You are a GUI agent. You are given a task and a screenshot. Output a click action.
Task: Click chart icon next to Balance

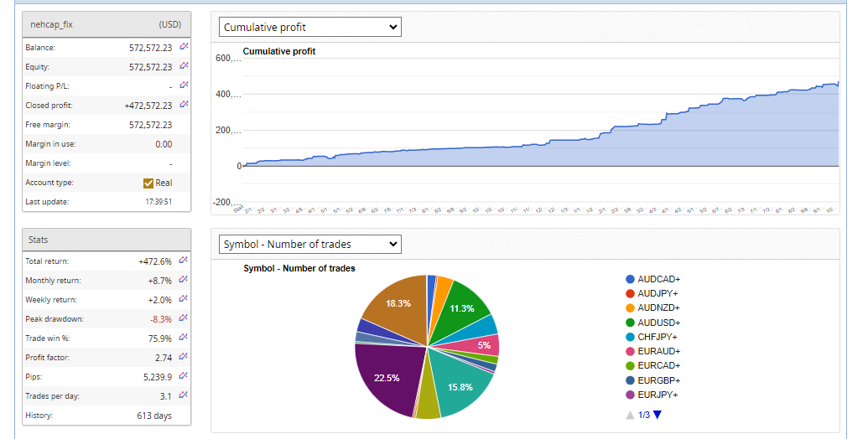click(184, 47)
